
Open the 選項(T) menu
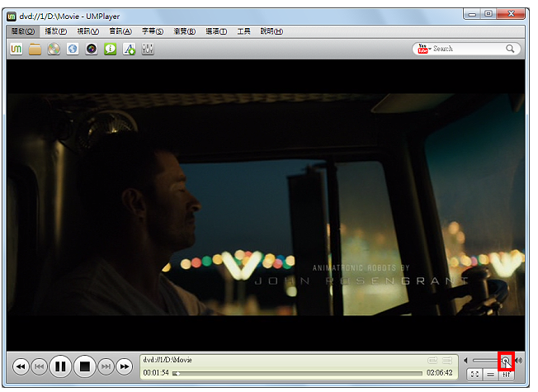(x=216, y=31)
